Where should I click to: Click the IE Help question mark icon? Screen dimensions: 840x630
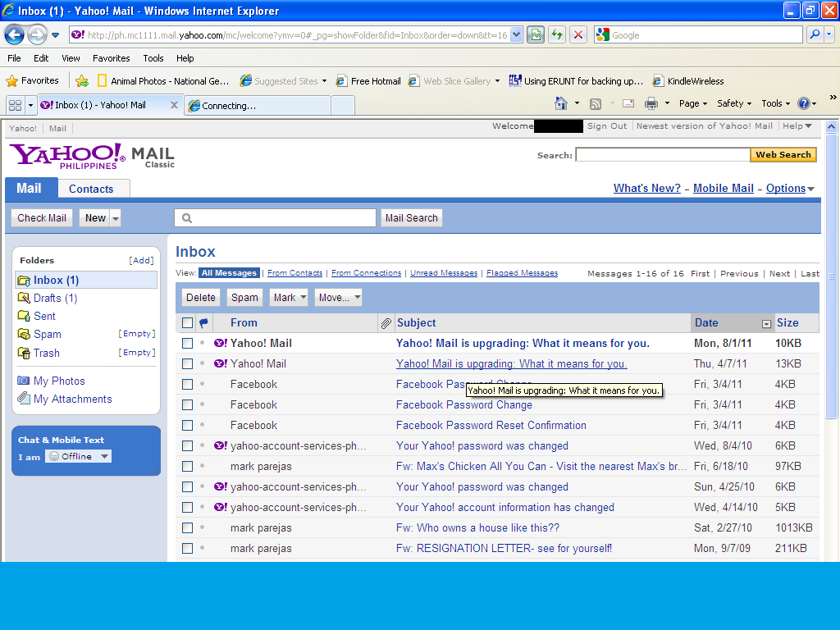pyautogui.click(x=803, y=103)
